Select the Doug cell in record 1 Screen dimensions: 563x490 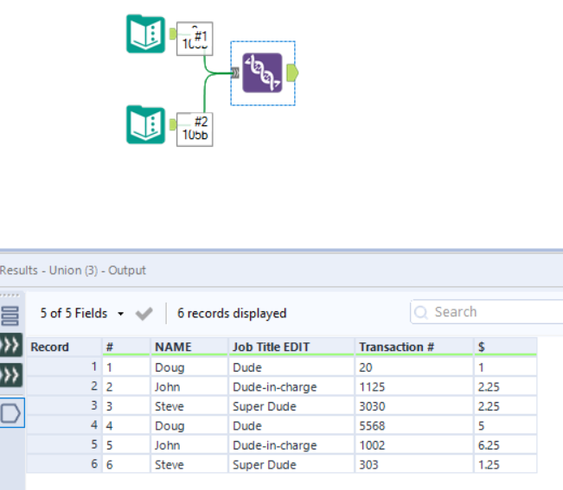(x=189, y=367)
